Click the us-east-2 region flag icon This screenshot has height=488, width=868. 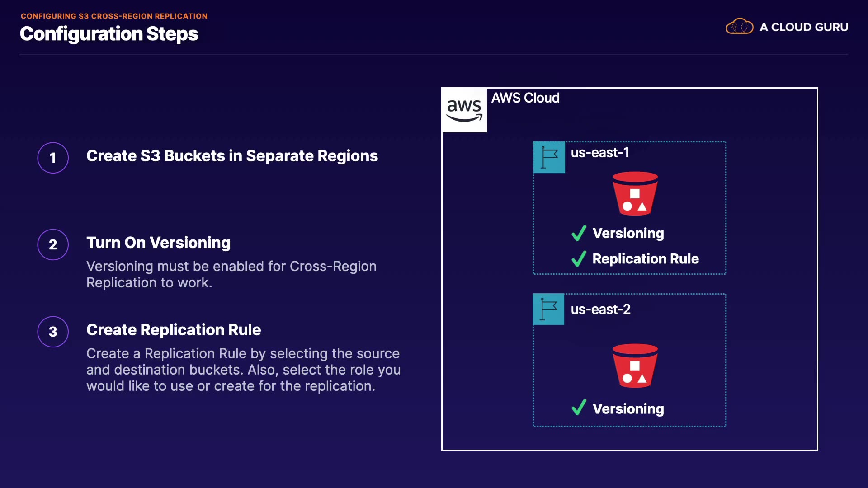click(548, 310)
